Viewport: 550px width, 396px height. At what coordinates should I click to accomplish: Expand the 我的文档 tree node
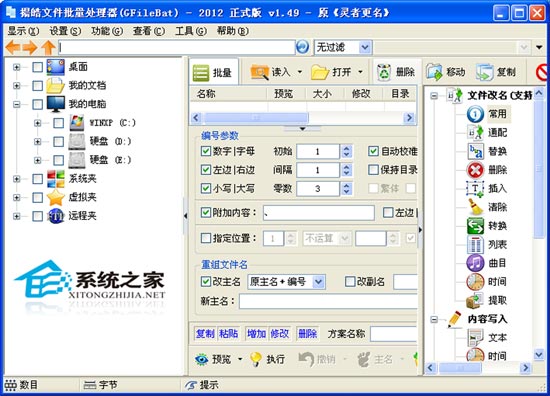[16, 85]
